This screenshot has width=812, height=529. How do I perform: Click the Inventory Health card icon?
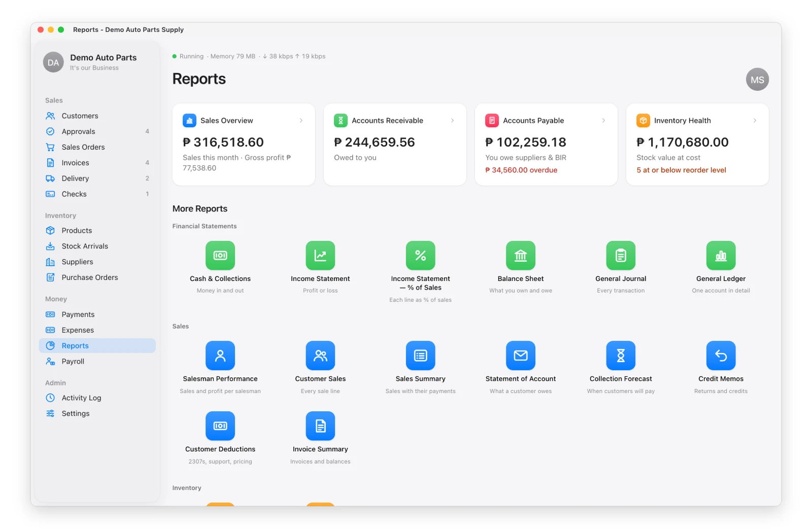643,121
